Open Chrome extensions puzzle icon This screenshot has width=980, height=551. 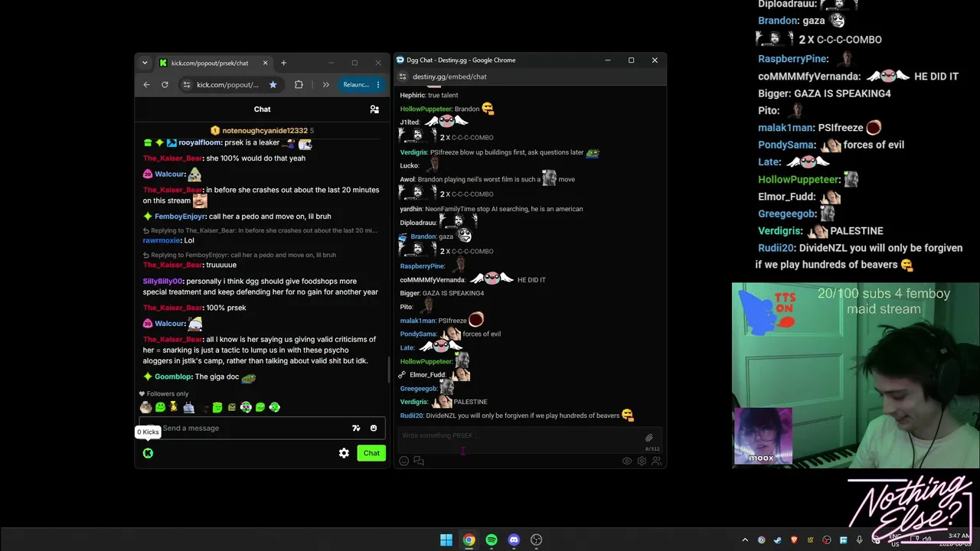tap(299, 84)
